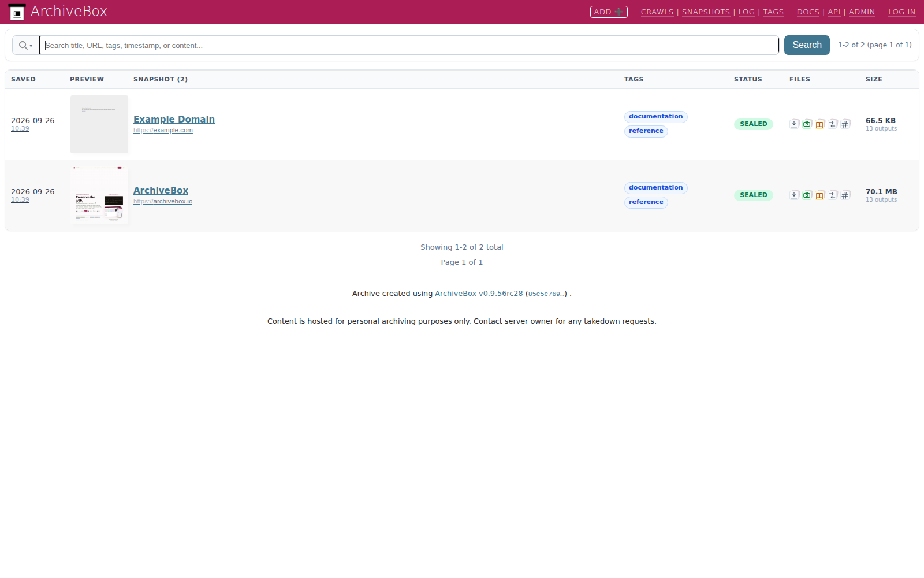Click swap arrows icon in Example Domain row
924x578 pixels.
833,124
